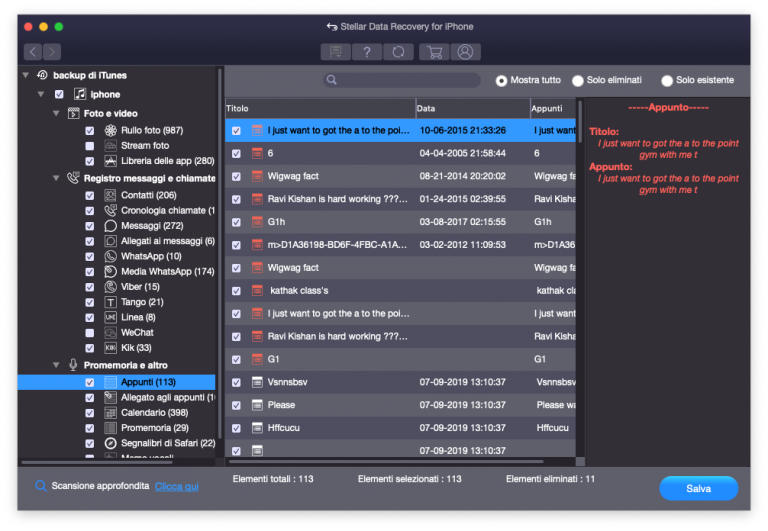The width and height of the screenshot is (768, 531).
Task: Click the refresh toolbar icon
Action: (399, 52)
